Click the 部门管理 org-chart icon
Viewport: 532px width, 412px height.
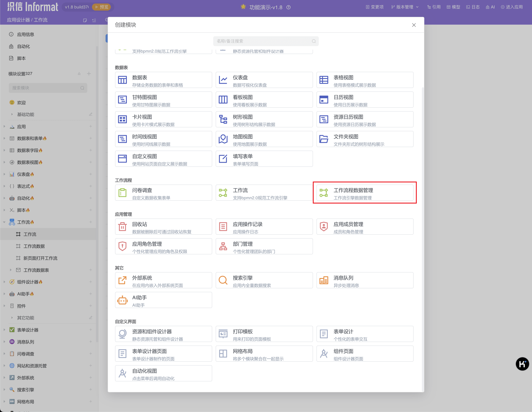223,246
